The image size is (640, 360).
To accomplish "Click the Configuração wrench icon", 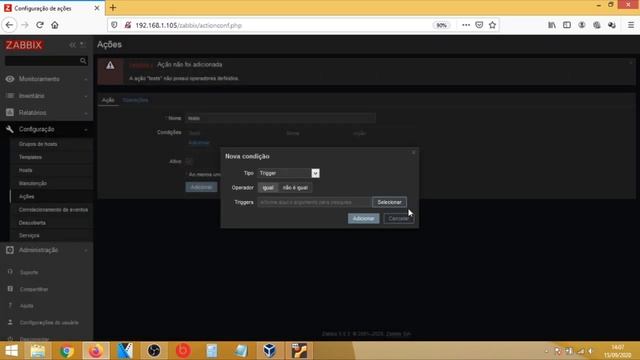I will 10,129.
